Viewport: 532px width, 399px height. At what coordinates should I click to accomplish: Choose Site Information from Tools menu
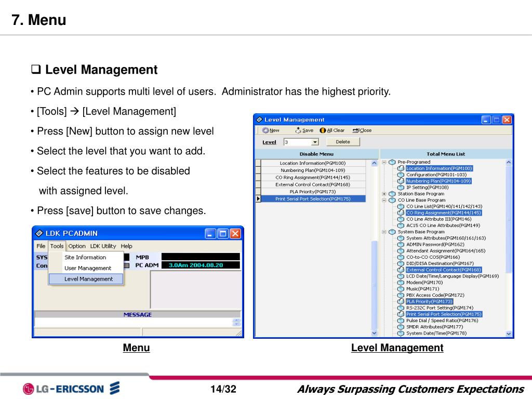(x=86, y=258)
